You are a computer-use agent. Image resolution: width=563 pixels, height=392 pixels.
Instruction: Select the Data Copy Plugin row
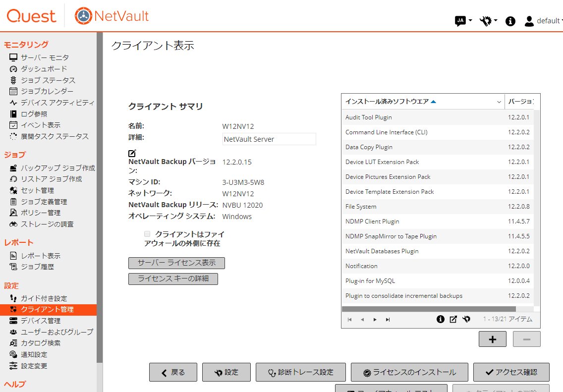(437, 147)
